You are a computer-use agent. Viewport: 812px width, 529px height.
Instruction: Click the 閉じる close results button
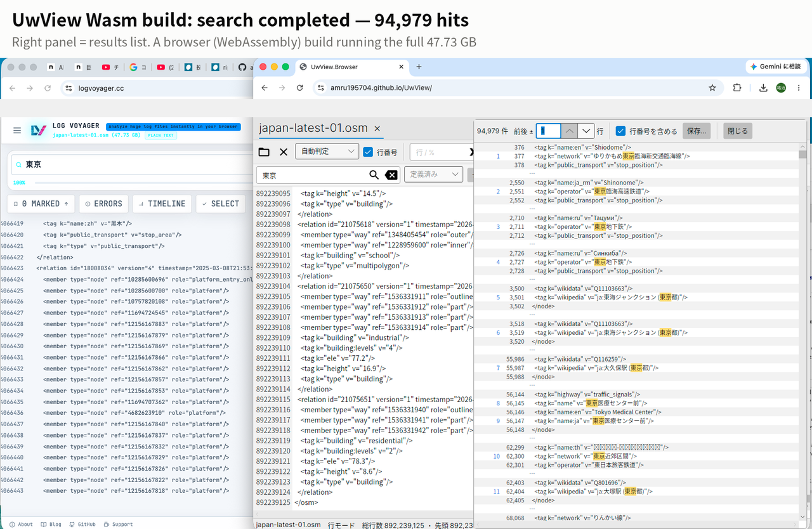(738, 131)
